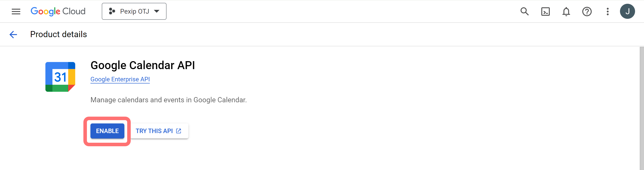Open the search magnifier icon

coord(525,12)
